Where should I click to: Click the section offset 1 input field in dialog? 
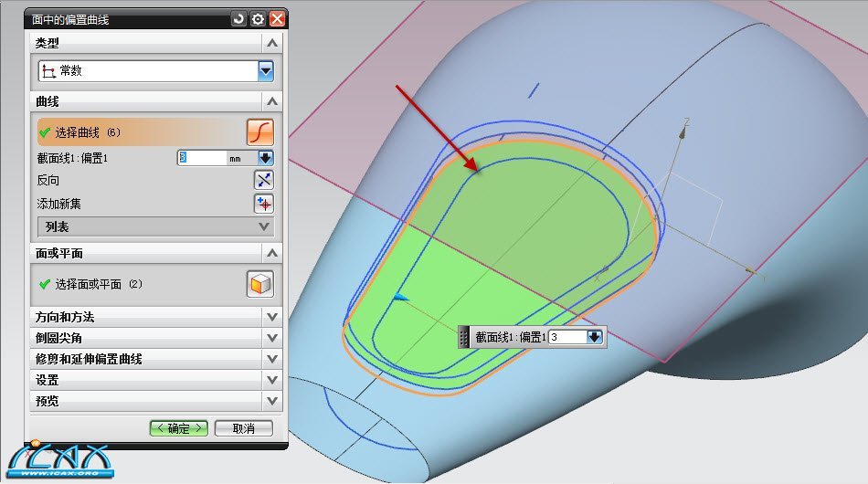(201, 158)
